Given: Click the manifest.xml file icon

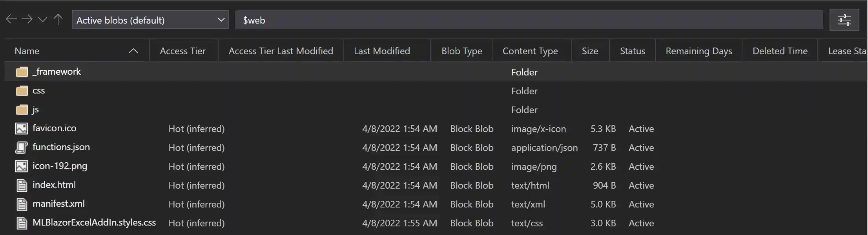Looking at the screenshot, I should tap(21, 204).
